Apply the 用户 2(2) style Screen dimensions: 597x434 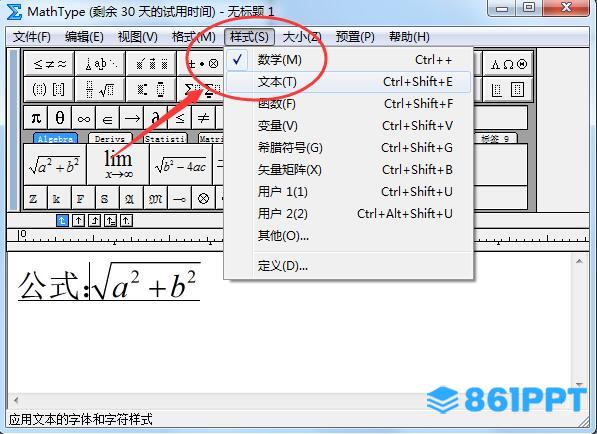pyautogui.click(x=348, y=214)
